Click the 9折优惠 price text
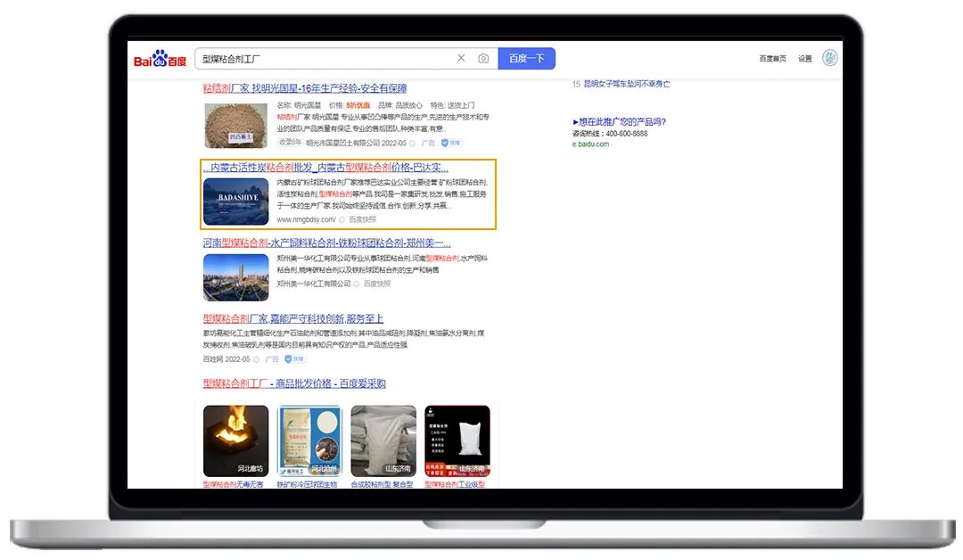Viewport: 963px width, 560px height. [x=358, y=105]
